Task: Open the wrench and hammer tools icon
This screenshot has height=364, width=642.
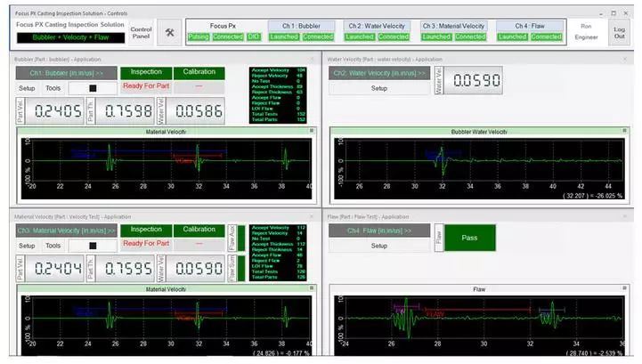Action: click(171, 31)
